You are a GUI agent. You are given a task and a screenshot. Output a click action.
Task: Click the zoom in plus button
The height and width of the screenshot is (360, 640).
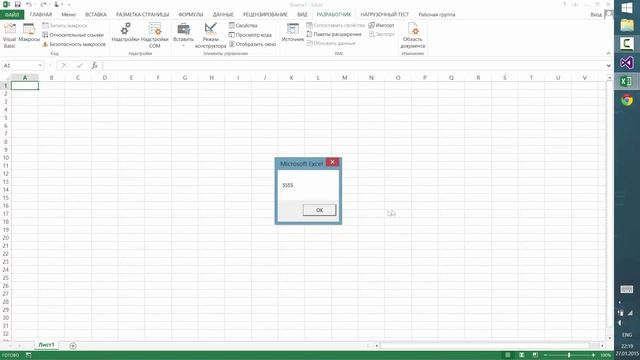coord(593,355)
